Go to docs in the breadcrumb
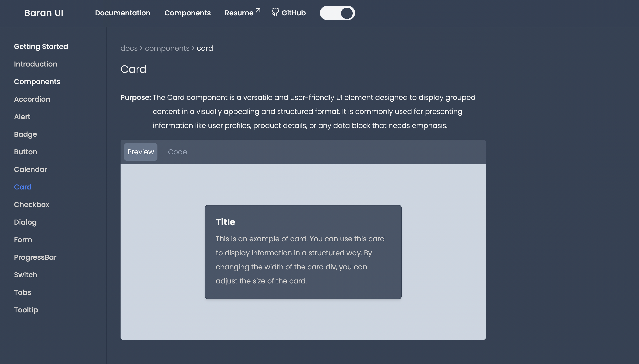This screenshot has height=364, width=639. 129,48
